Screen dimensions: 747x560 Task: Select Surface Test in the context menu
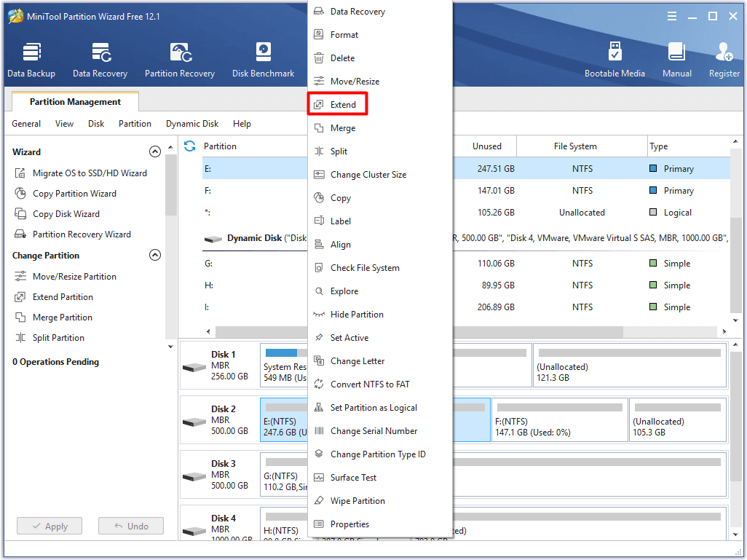[380, 478]
